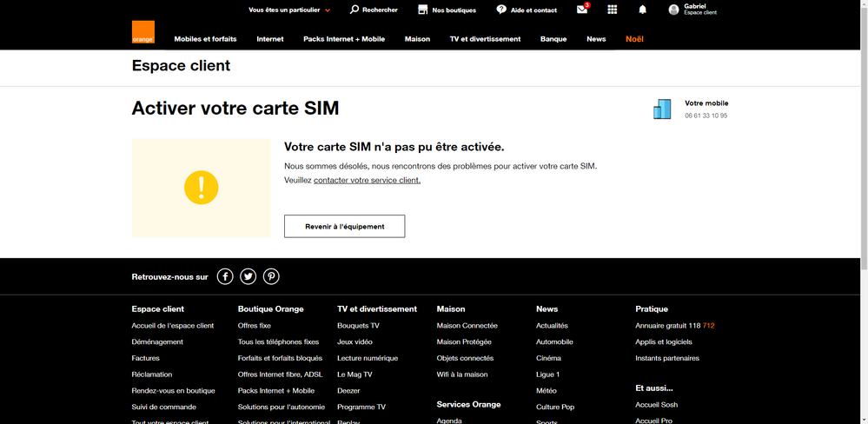Screen dimensions: 868x424
Task: Open the Noël menu
Action: pos(634,39)
